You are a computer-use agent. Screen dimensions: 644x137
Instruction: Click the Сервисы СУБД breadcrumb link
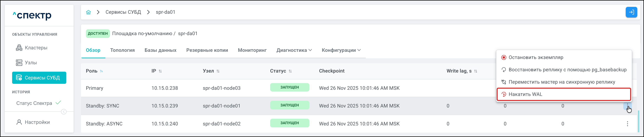123,12
